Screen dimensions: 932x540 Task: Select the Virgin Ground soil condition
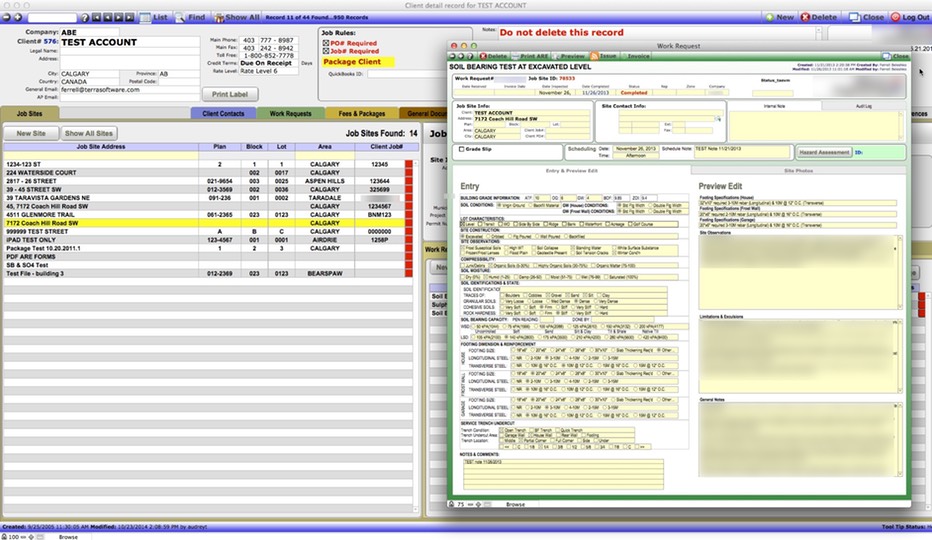coord(499,205)
